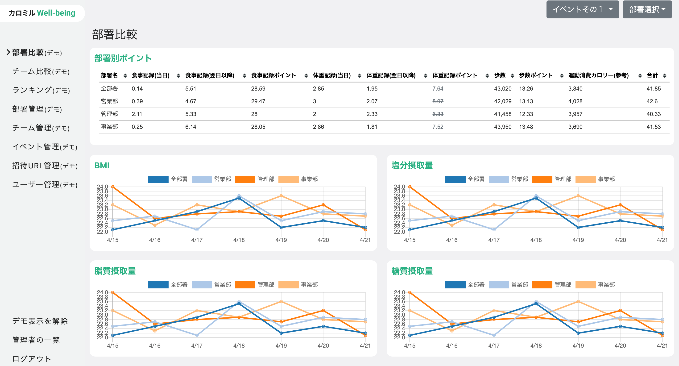Click the 5.61 cell in first row
Viewport: 679px width, 366px height.
coord(191,89)
